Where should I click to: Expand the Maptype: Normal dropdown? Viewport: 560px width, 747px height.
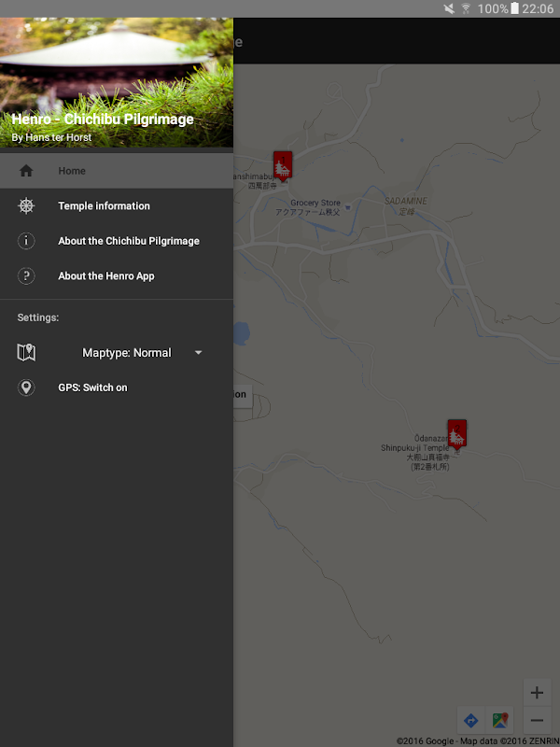tap(142, 353)
